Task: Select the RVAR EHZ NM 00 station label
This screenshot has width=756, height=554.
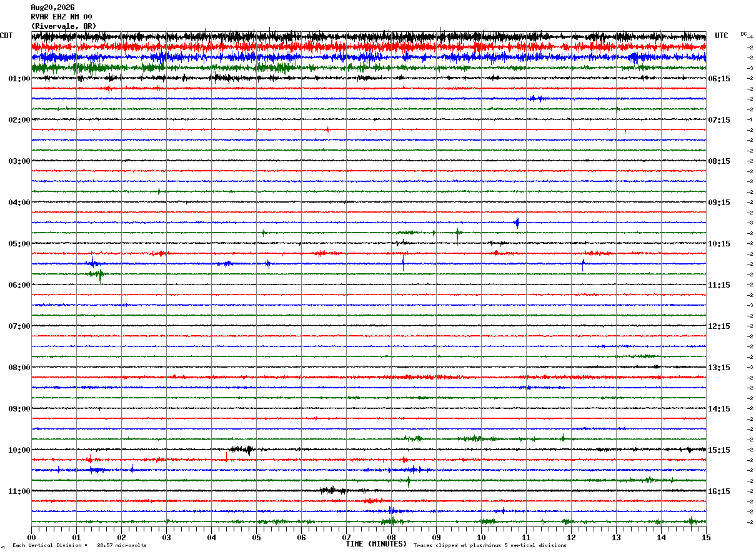Action: click(61, 17)
